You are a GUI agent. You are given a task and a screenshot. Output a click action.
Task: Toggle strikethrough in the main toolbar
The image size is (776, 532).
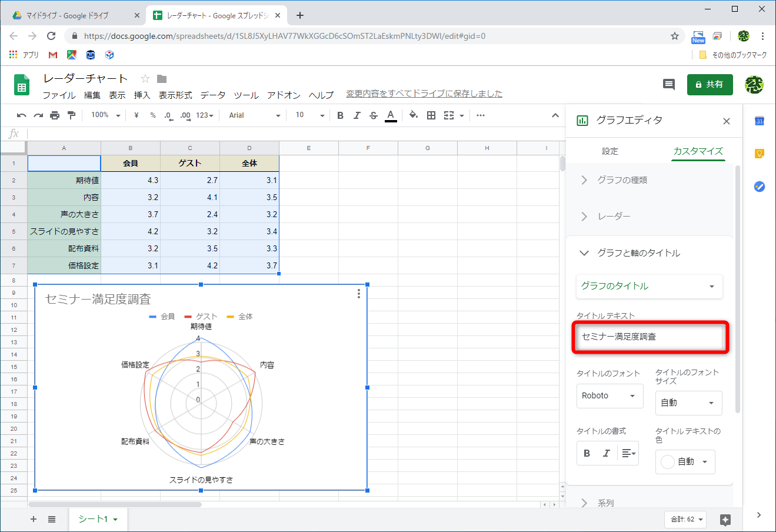click(373, 115)
